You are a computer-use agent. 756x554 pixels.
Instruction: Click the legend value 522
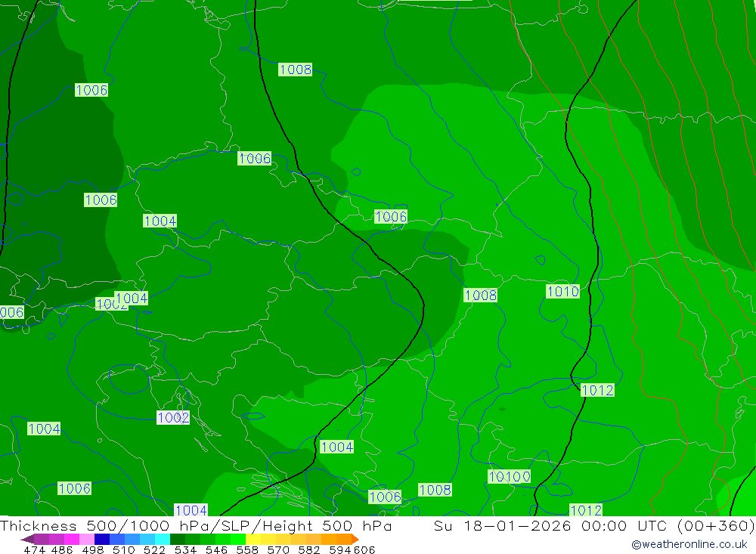point(155,549)
